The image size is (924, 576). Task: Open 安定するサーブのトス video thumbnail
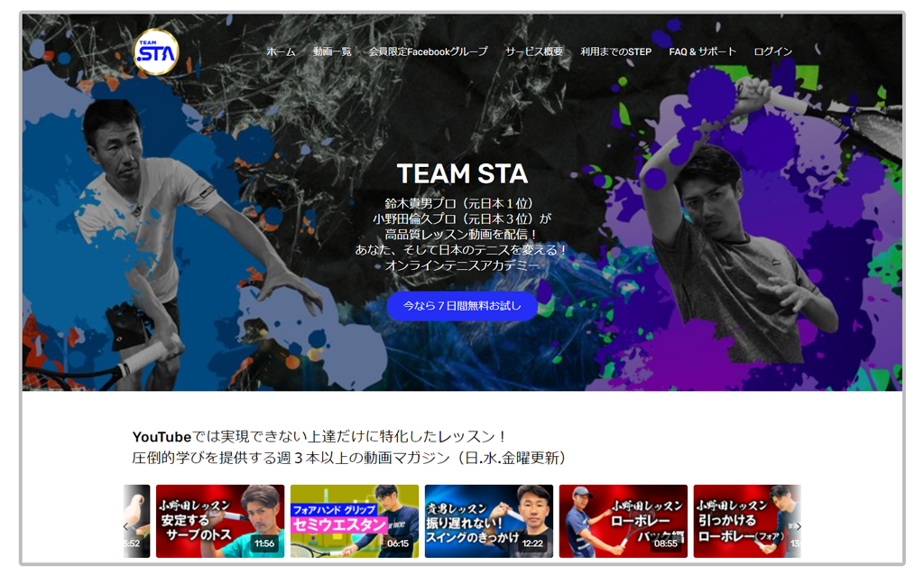(220, 521)
